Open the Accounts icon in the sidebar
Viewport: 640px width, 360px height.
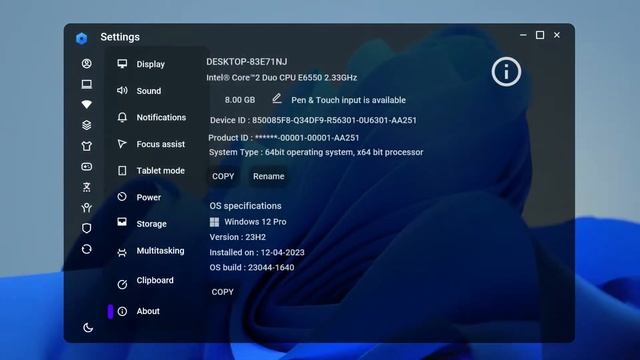point(87,64)
